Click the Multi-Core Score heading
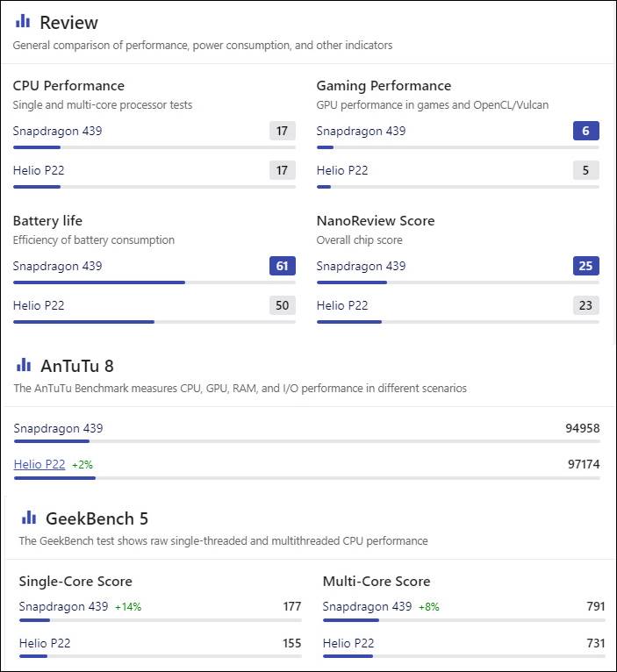 point(377,581)
